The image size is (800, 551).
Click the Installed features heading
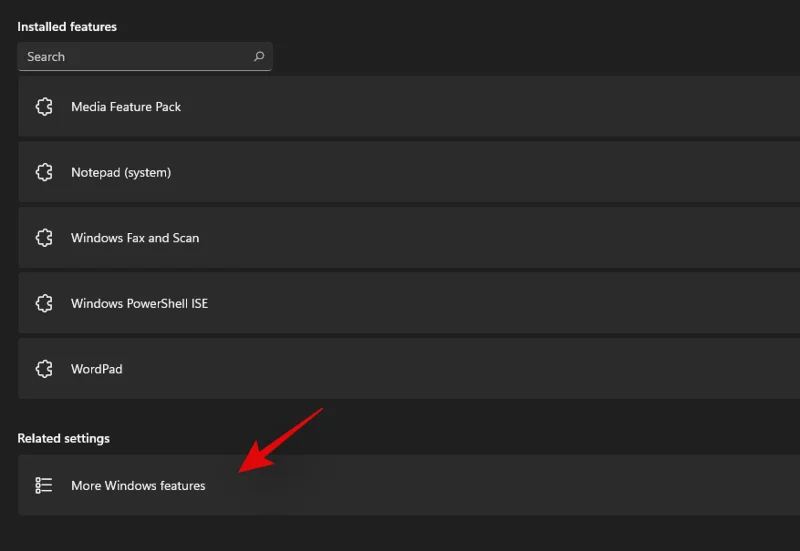[x=67, y=27]
